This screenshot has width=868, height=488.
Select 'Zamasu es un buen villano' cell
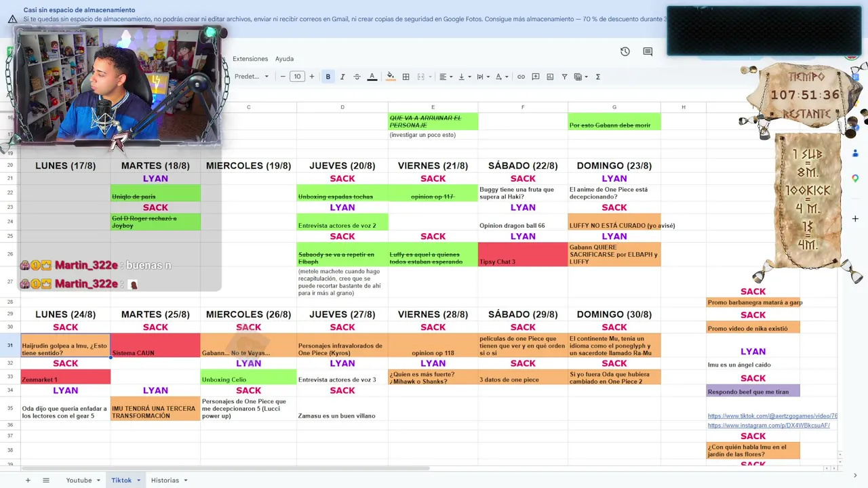(342, 409)
